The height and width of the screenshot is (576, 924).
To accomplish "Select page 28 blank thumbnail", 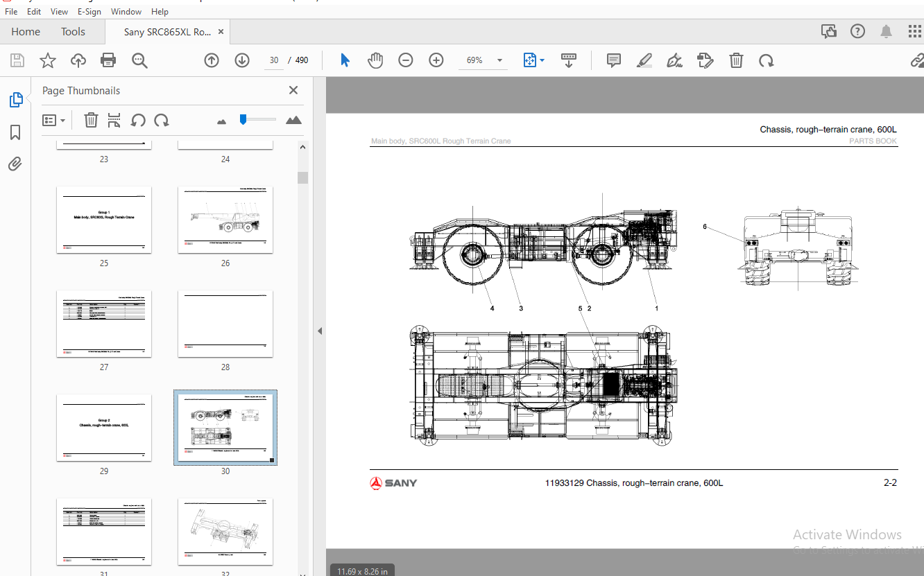I will [225, 323].
